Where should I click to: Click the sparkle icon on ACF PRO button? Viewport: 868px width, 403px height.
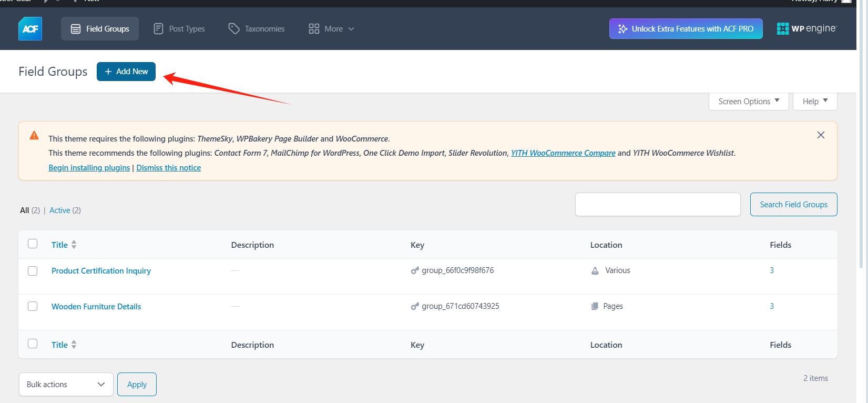[623, 29]
